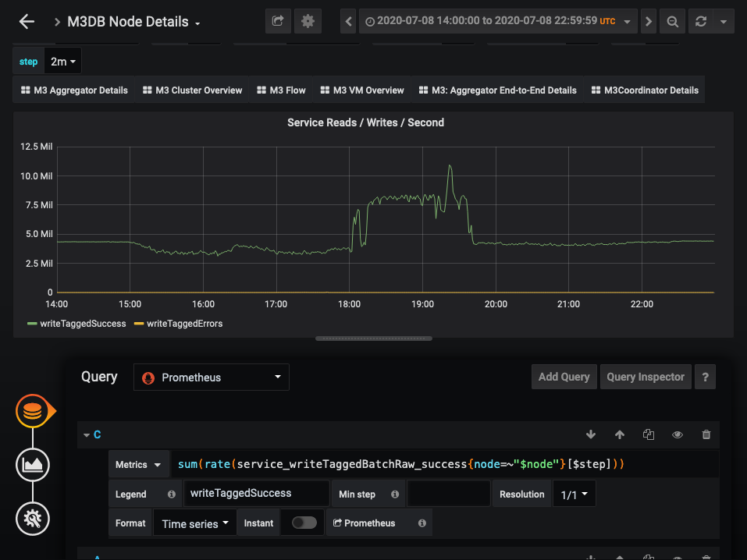Click the zoom magnifier in the top toolbar

[671, 21]
